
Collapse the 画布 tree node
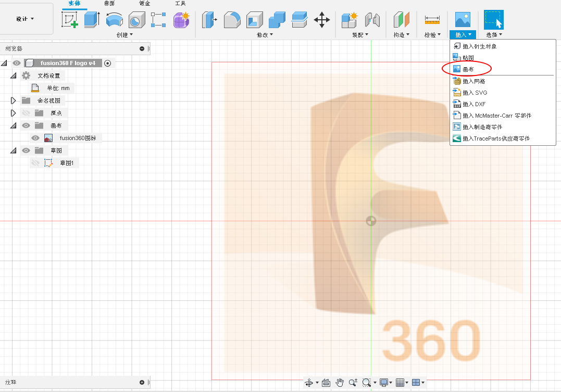[13, 125]
